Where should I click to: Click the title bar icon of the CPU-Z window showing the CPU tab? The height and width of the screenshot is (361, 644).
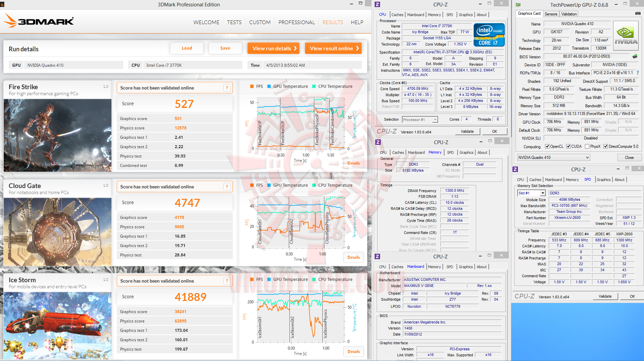tap(377, 4)
